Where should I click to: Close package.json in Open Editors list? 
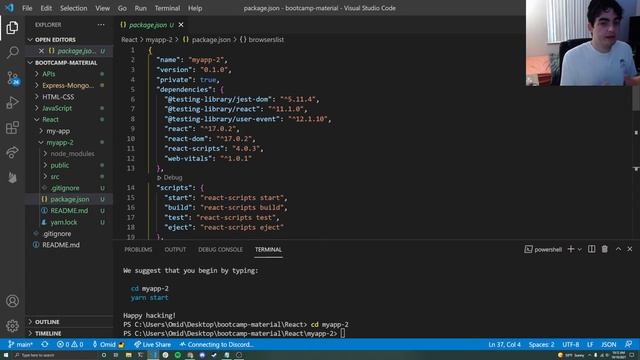pos(41,51)
